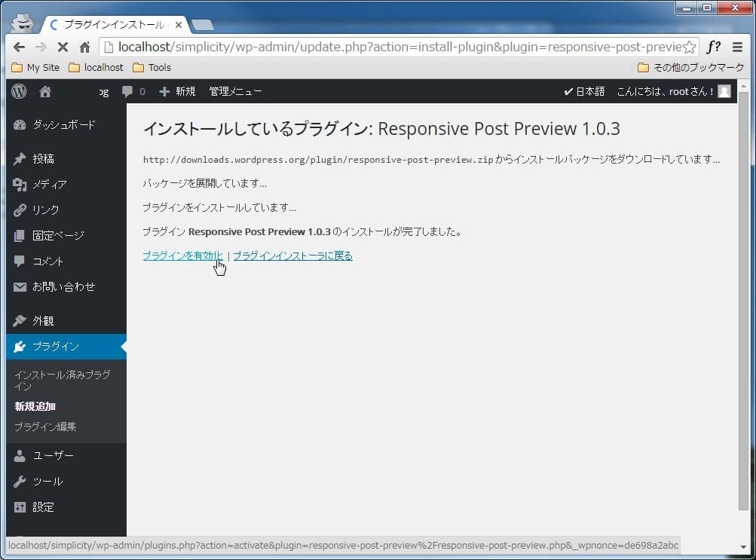This screenshot has width=756, height=560.
Task: Open site home icon in admin bar
Action: pos(45,91)
